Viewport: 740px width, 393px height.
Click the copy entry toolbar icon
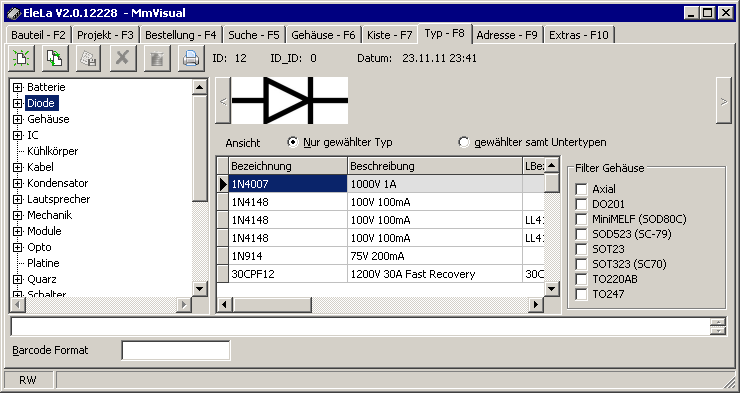[55, 59]
